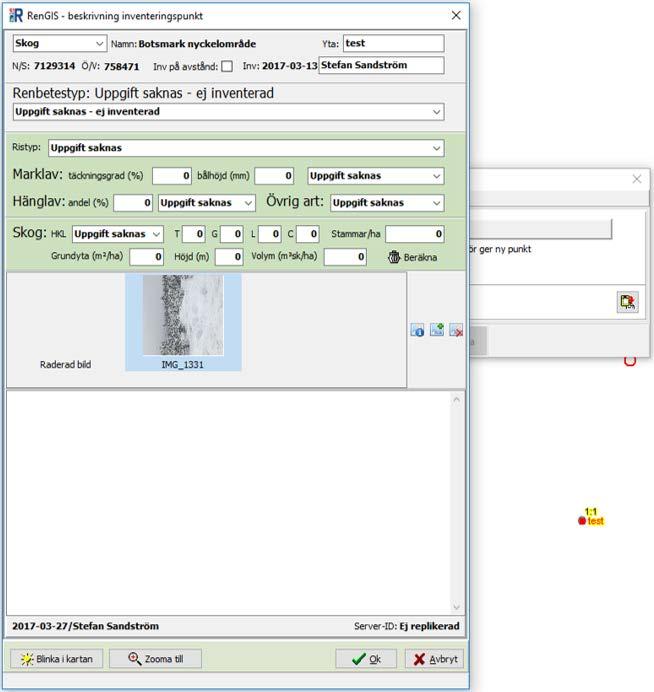Viewport: 654px width, 692px height.
Task: Click the Höjd (m) field
Action: (229, 257)
